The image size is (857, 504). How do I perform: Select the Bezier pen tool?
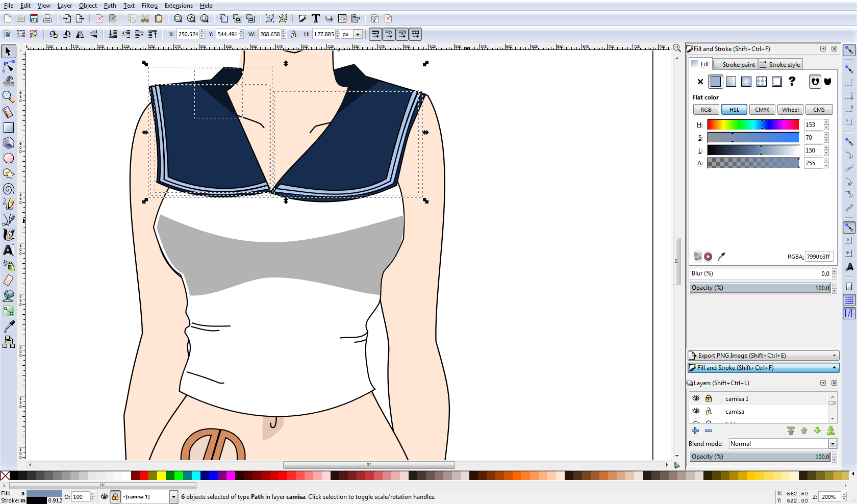click(8, 219)
